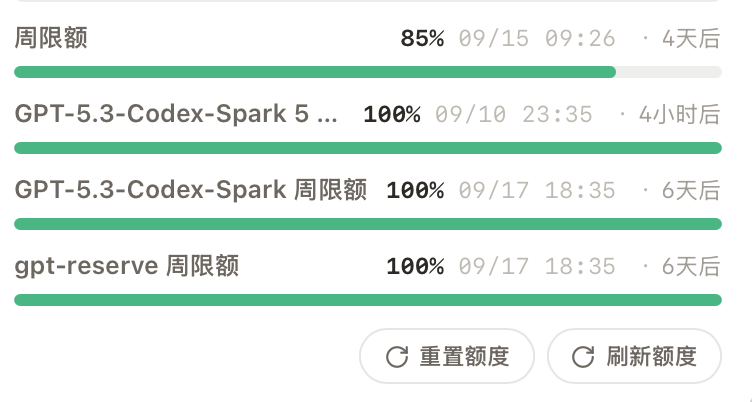Click the 09/10 23:35 reset time
Image resolution: width=752 pixels, height=402 pixels.
514,115
